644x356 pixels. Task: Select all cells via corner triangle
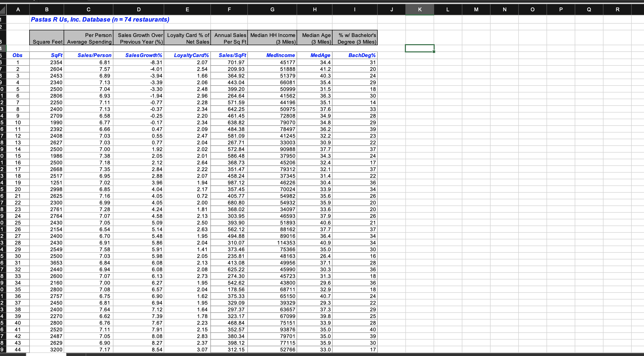3,10
